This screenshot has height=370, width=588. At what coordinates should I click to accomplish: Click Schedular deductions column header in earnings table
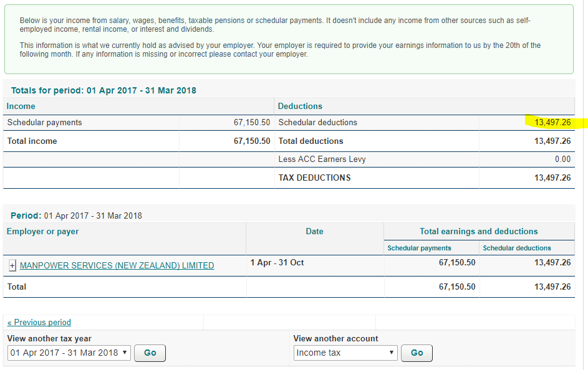[x=517, y=248]
